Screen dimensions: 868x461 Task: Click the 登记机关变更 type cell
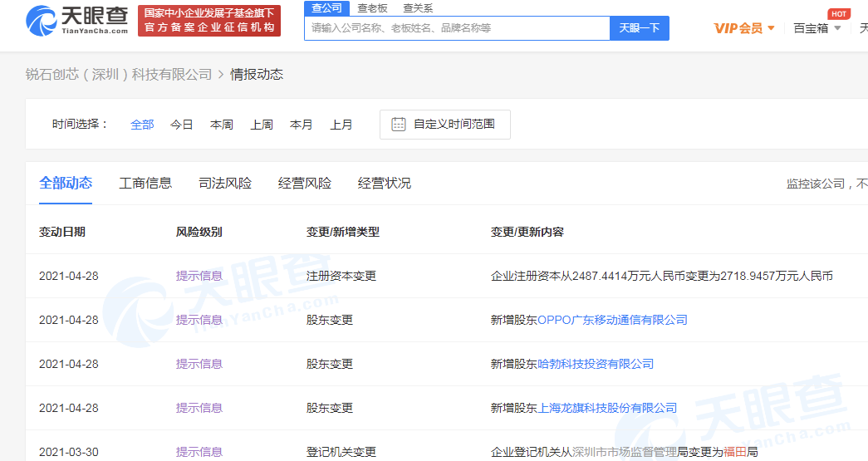click(341, 452)
